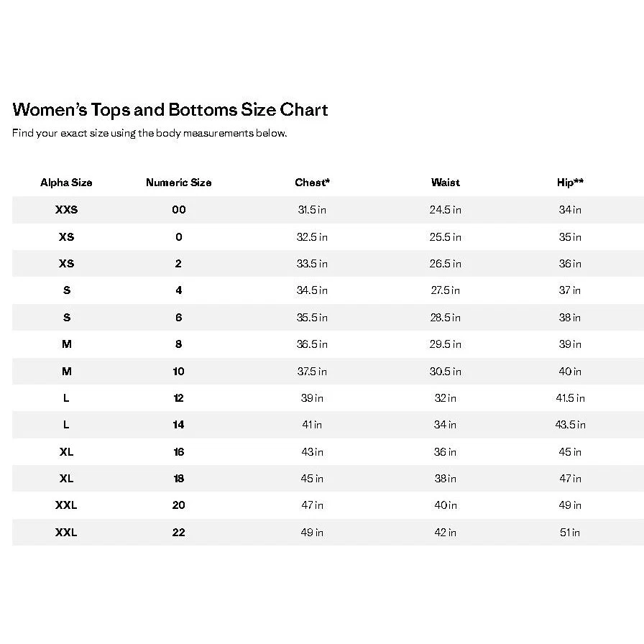Select the Numeric Size column header
644x644 pixels.
(178, 183)
